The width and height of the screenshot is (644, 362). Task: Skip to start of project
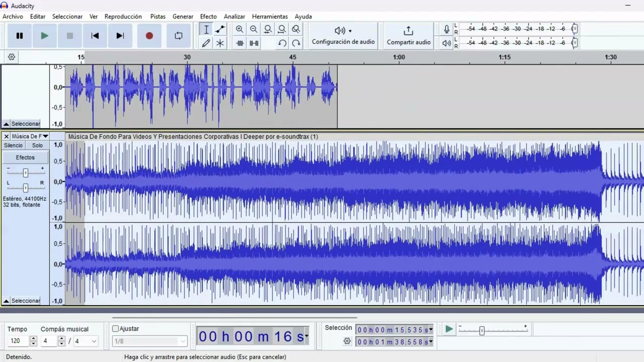tap(95, 36)
